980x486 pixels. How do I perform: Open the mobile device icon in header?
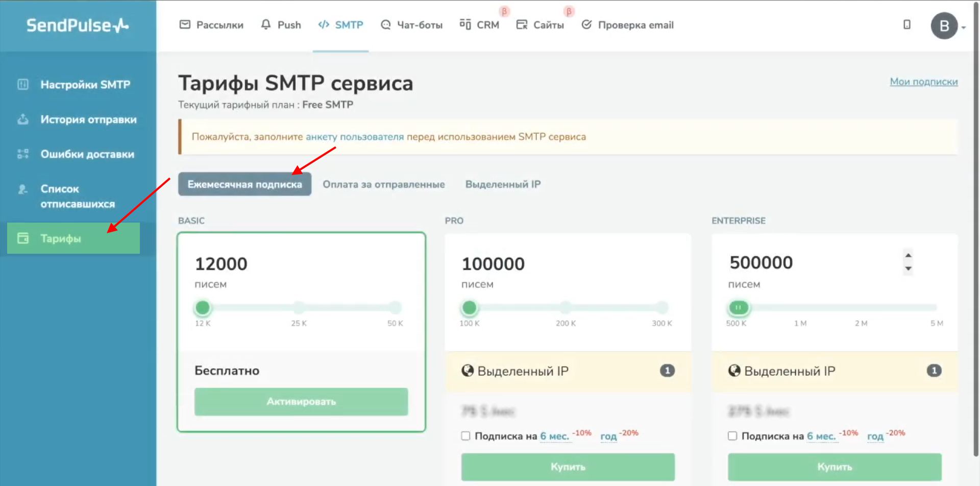906,25
